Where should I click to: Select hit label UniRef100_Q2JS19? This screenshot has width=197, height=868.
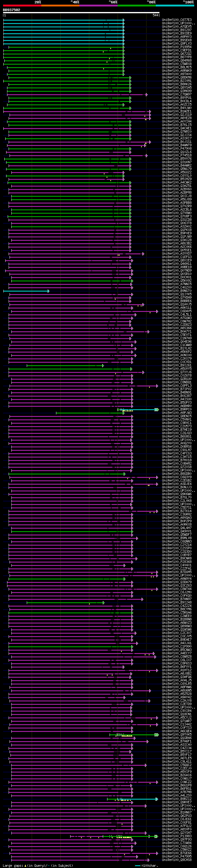coord(177,115)
